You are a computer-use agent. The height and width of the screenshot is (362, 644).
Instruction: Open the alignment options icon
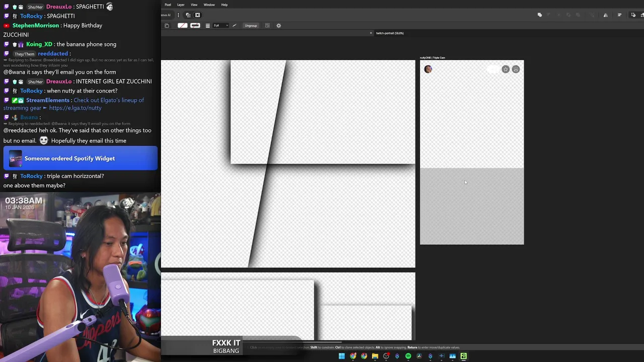(619, 15)
